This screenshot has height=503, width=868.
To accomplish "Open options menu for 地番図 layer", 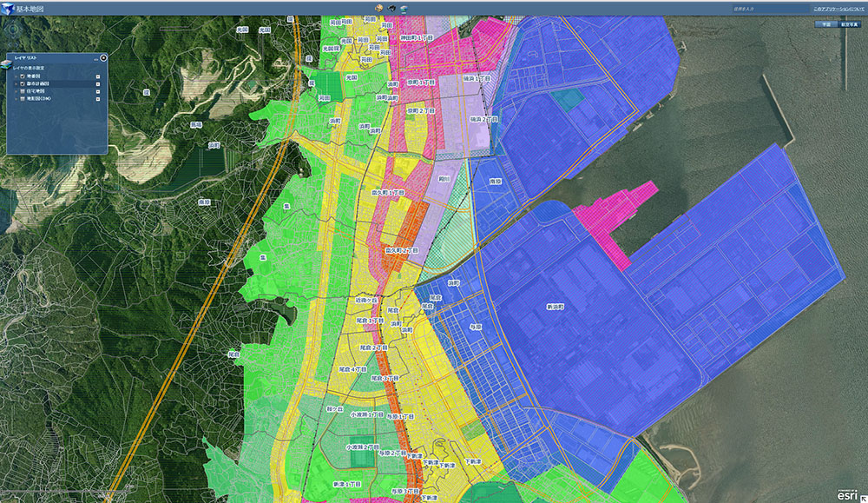I will pyautogui.click(x=98, y=76).
